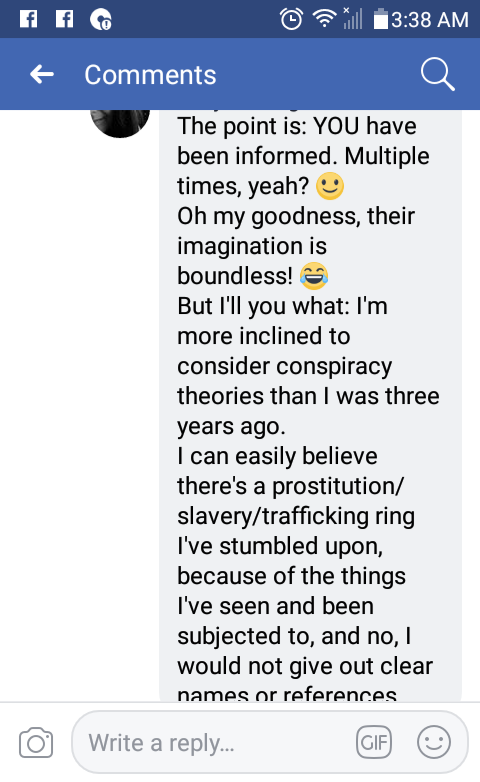Viewport: 480px width, 782px height.
Task: Attach a photo using the camera icon
Action: point(36,743)
